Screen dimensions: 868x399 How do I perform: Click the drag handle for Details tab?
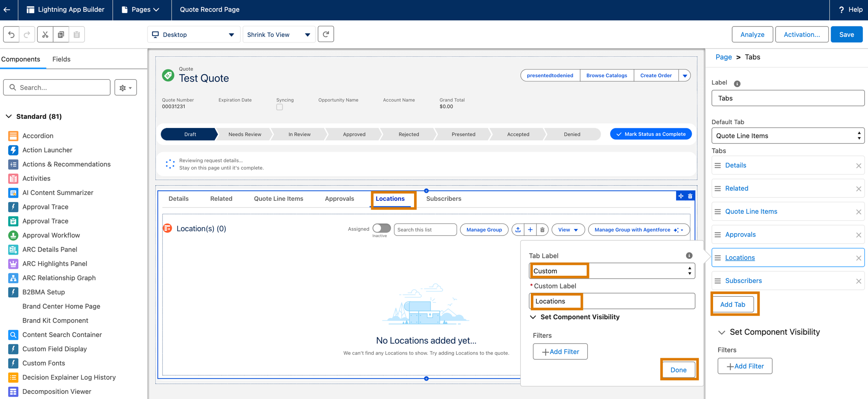click(x=718, y=166)
